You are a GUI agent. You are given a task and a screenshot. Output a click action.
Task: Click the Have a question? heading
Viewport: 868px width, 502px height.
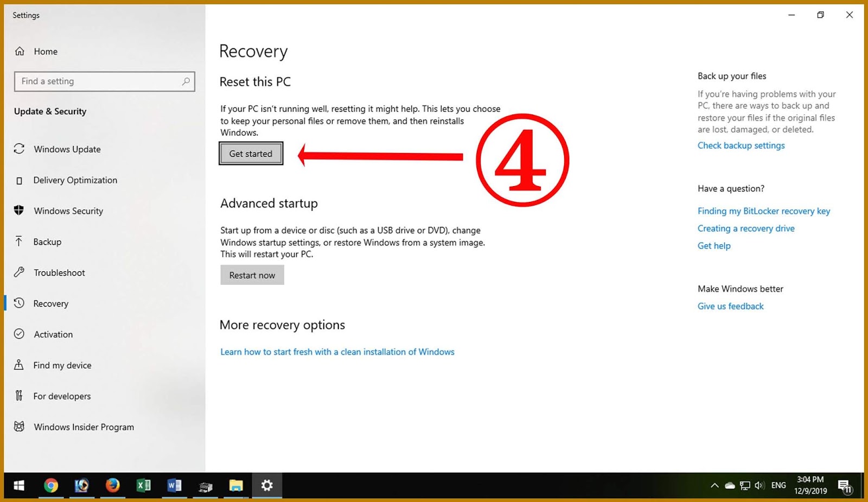731,188
